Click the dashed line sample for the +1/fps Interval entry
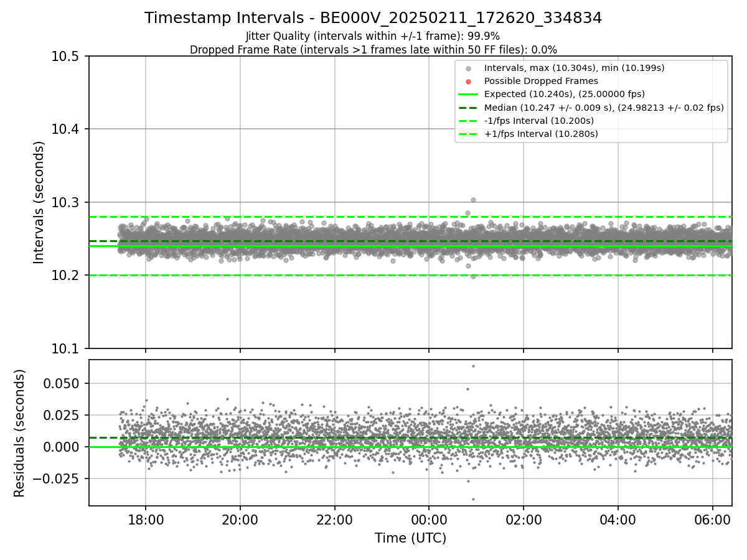Image resolution: width=747 pixels, height=560 pixels. coord(468,133)
